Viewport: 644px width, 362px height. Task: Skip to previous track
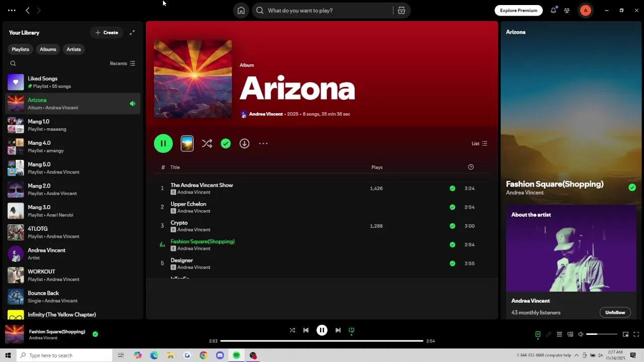coord(306,330)
